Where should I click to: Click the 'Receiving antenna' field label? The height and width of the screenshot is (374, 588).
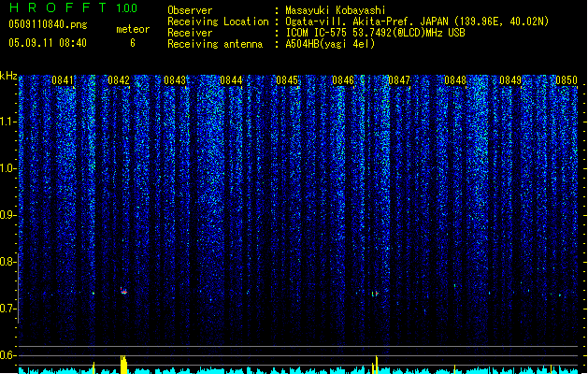pos(215,44)
